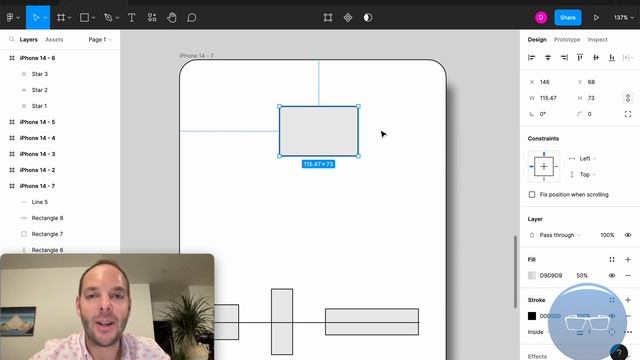Image resolution: width=640 pixels, height=360 pixels.
Task: Open the Resources components tool
Action: 152,18
